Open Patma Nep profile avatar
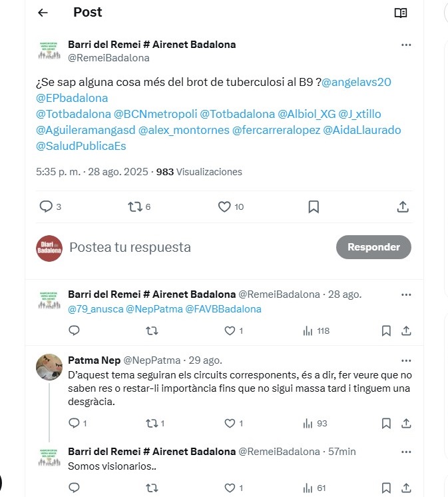Image resolution: width=448 pixels, height=497 pixels. pos(49,367)
